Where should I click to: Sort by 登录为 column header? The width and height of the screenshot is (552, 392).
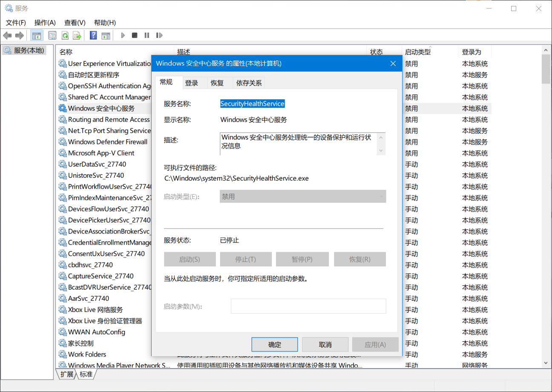475,52
